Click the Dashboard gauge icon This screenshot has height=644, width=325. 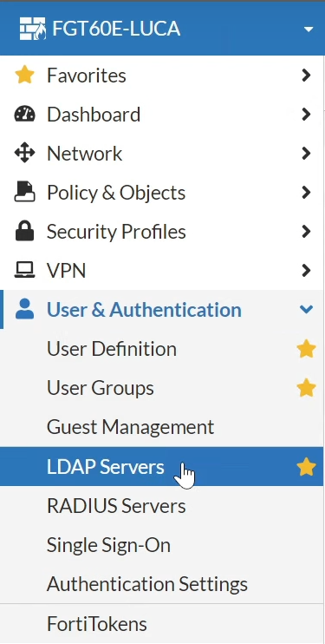click(24, 115)
